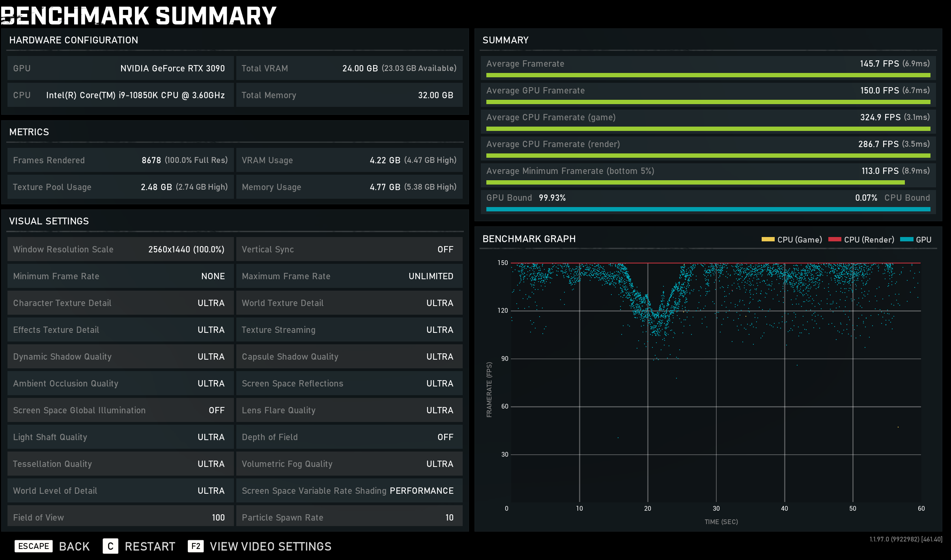Viewport: 951px width, 560px height.
Task: Click Screen Space Variable Rate Shading row
Action: pyautogui.click(x=349, y=491)
